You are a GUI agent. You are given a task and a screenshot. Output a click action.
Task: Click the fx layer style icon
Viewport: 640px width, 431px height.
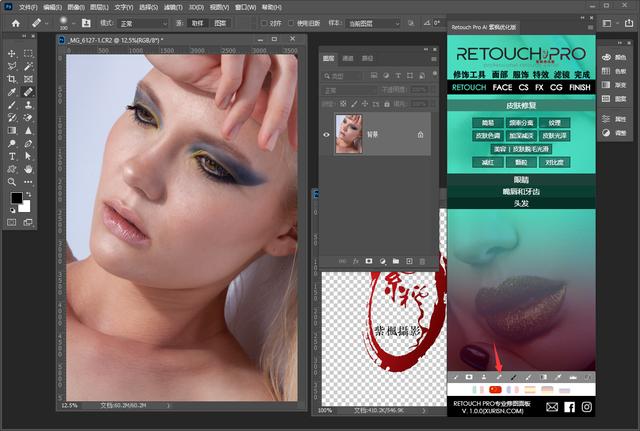[355, 261]
